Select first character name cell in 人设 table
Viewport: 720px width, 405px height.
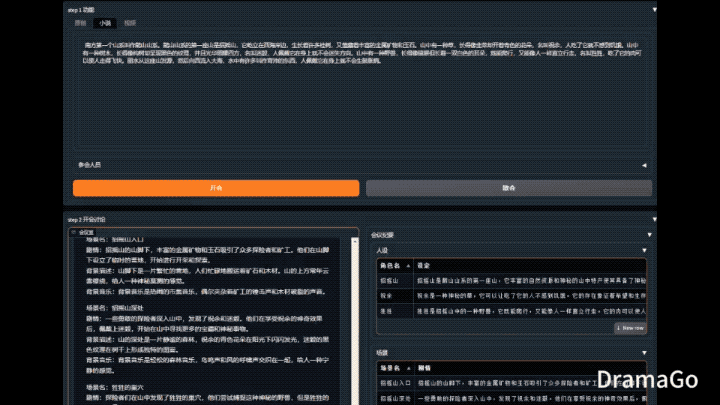(x=395, y=281)
